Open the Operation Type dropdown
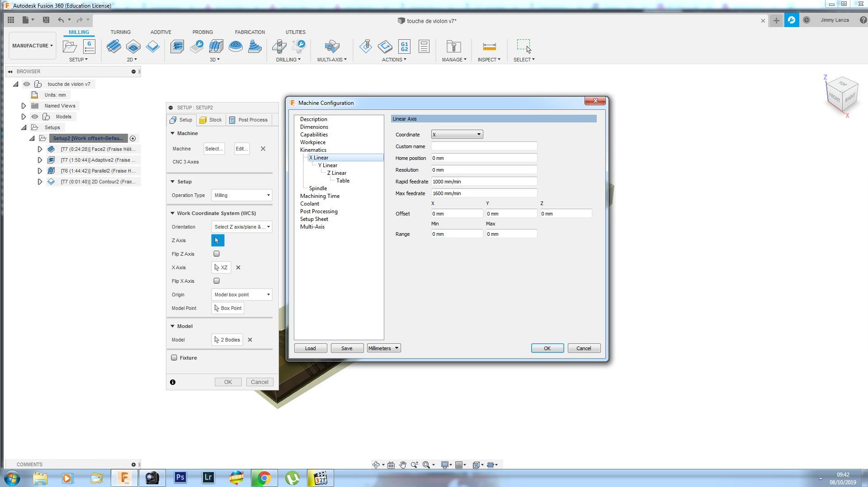 coord(241,195)
